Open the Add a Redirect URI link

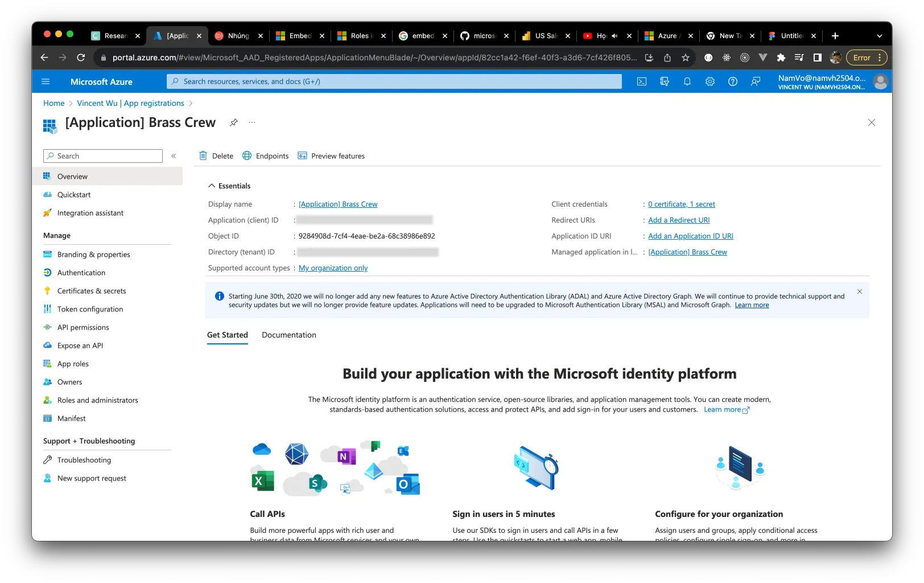coord(678,220)
